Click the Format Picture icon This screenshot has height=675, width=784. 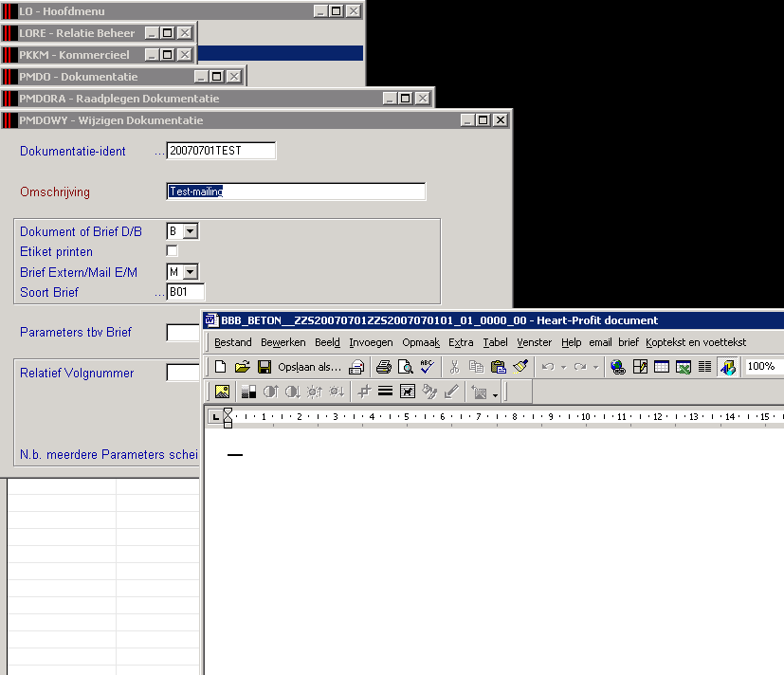pos(429,392)
